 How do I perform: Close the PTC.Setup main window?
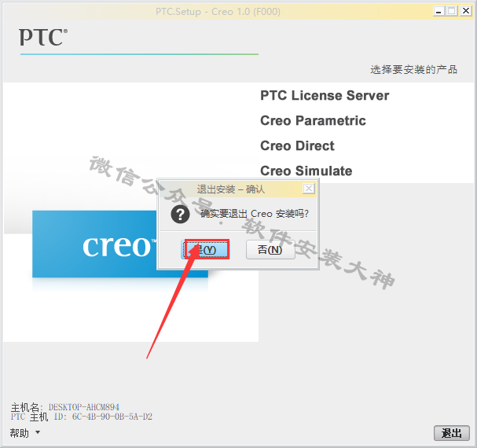pyautogui.click(x=466, y=11)
